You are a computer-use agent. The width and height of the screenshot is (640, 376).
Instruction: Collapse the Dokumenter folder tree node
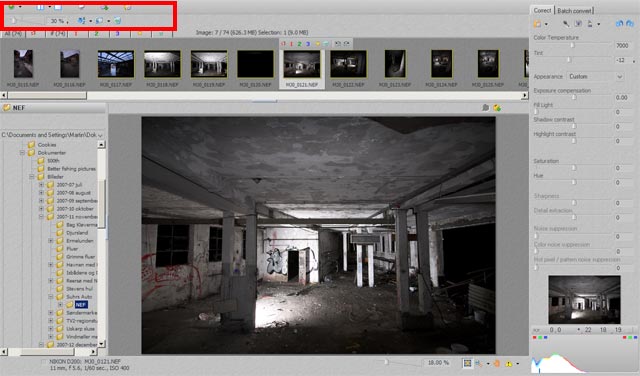[x=22, y=153]
